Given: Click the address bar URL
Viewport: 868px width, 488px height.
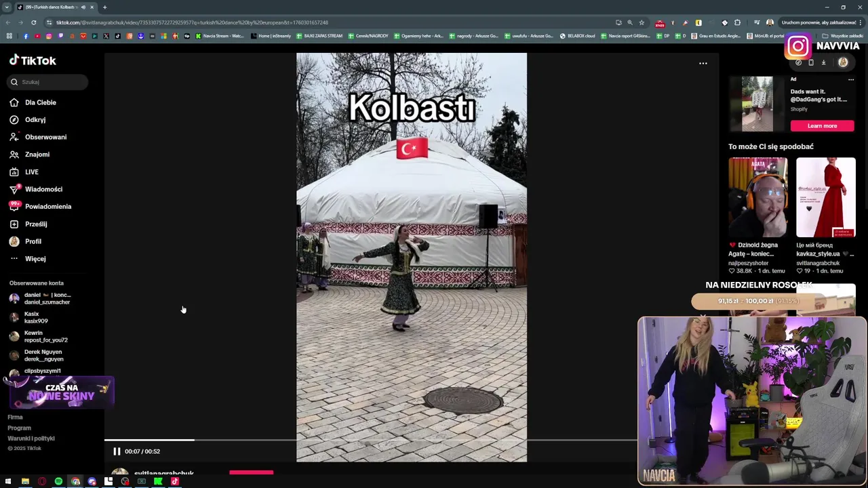Looking at the screenshot, I should click(x=192, y=22).
